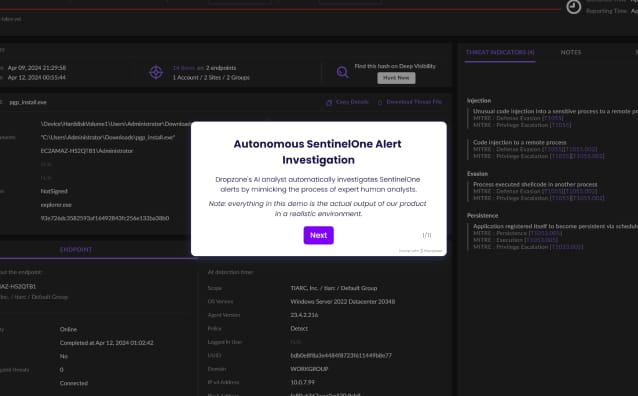638x396 pixels.
Task: Click the 1/11 step indicator
Action: [x=426, y=235]
